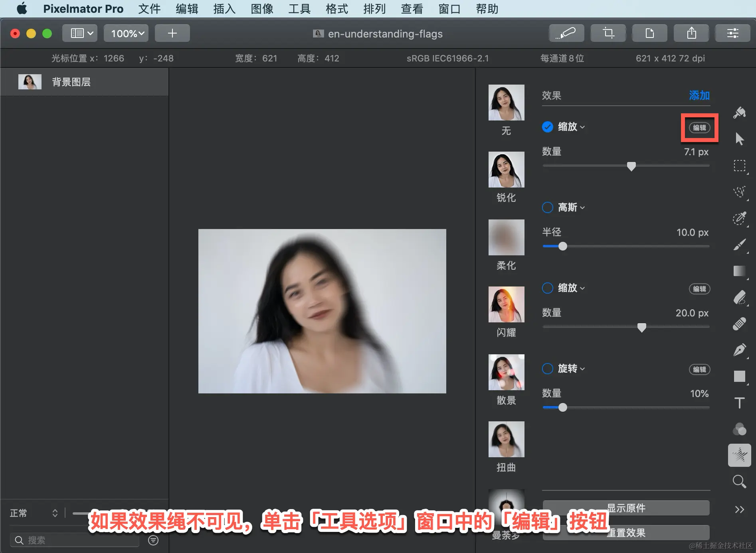Select the Gradient fill tool

coord(739,271)
